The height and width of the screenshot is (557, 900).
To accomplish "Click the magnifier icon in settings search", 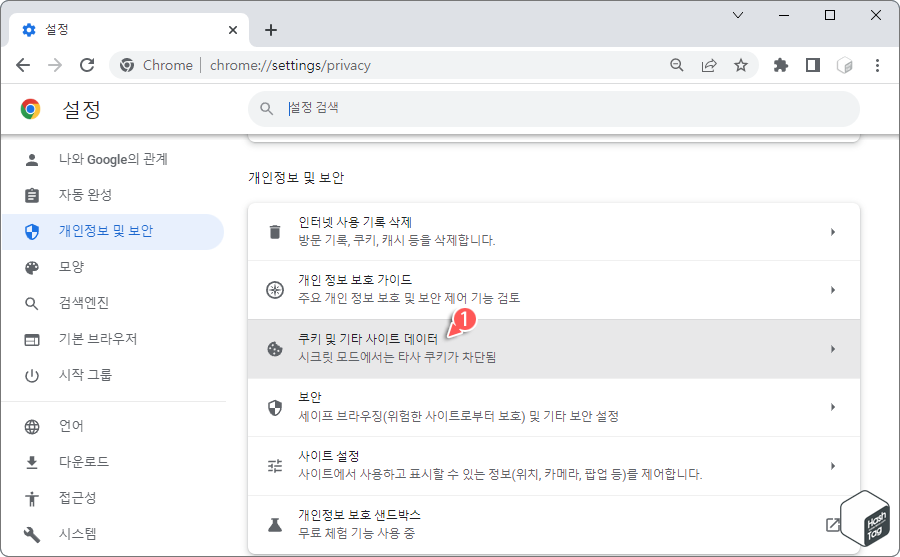I will [266, 108].
